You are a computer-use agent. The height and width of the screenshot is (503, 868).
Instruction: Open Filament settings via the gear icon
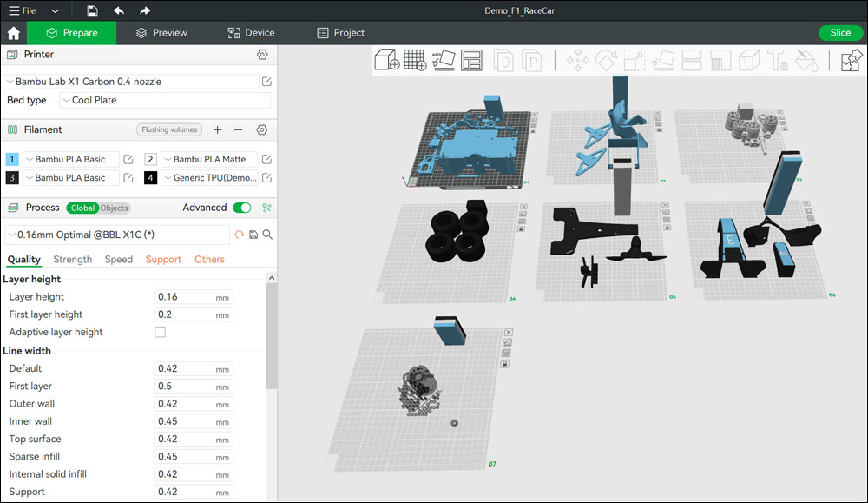(x=261, y=129)
